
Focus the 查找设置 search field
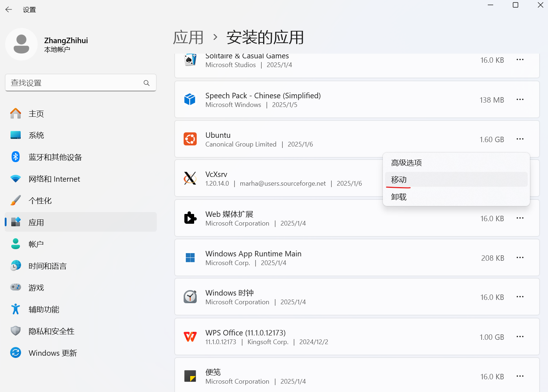(81, 83)
